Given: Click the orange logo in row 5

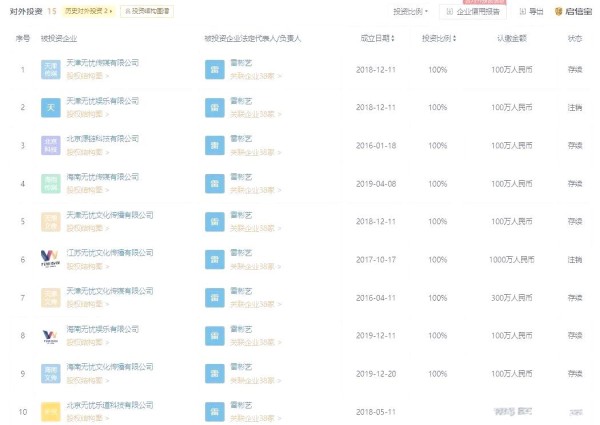Looking at the screenshot, I should point(51,221).
